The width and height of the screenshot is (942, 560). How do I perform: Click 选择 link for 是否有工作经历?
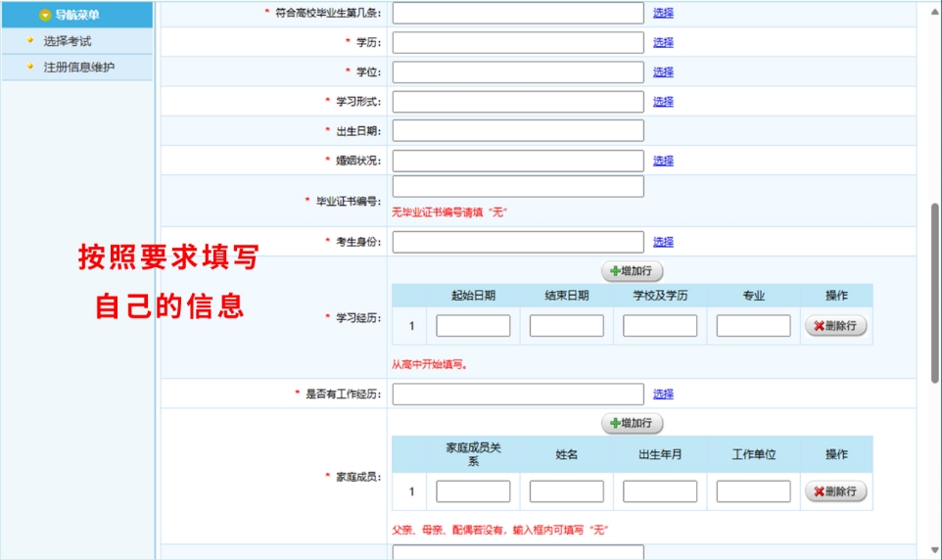(663, 394)
